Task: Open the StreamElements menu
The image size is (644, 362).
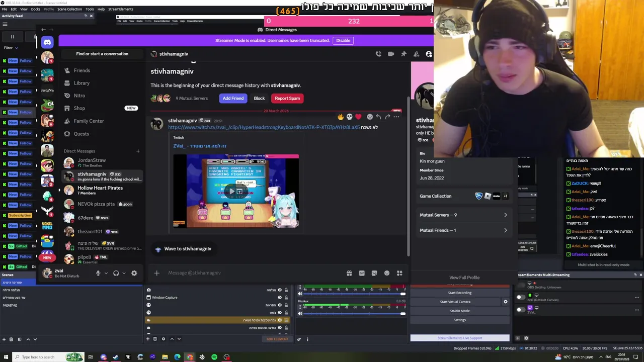Action: tap(121, 9)
